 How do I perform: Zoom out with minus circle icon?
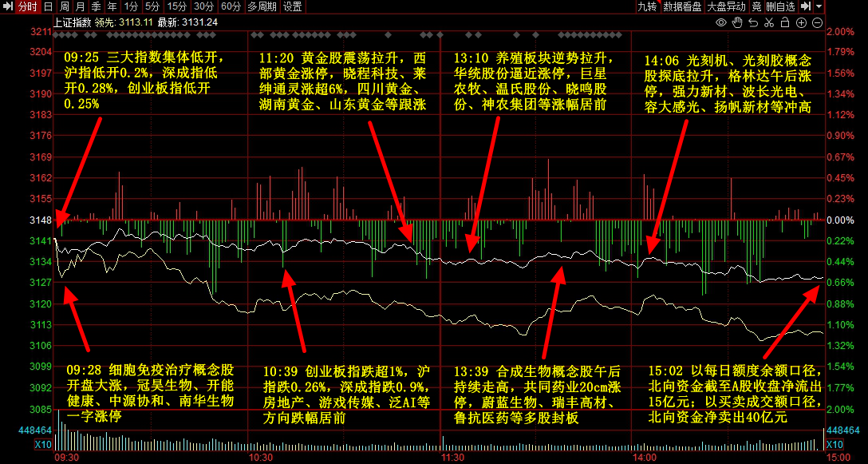click(817, 22)
